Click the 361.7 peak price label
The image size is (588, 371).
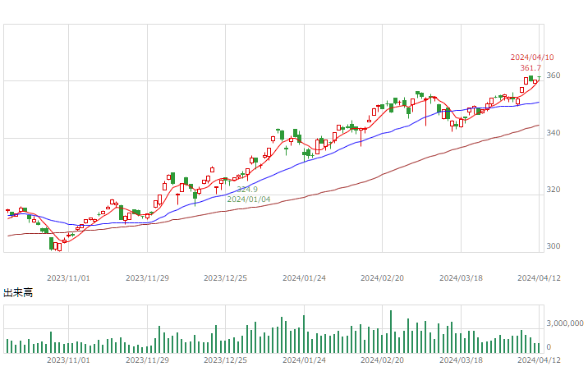point(531,68)
